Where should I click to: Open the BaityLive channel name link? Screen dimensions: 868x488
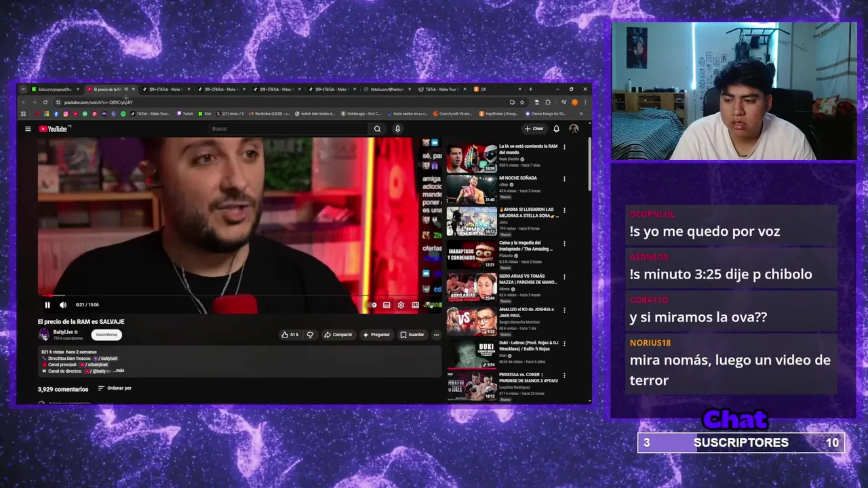pos(63,332)
